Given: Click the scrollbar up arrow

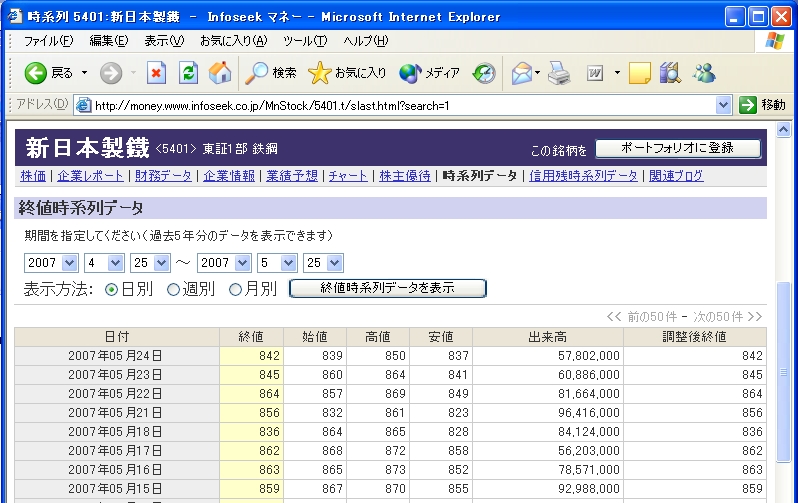Looking at the screenshot, I should (784, 129).
